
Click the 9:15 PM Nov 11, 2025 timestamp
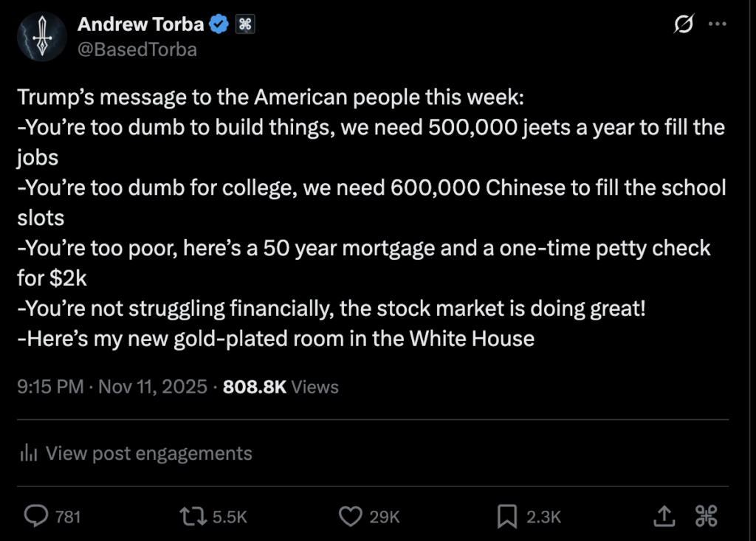pyautogui.click(x=112, y=387)
